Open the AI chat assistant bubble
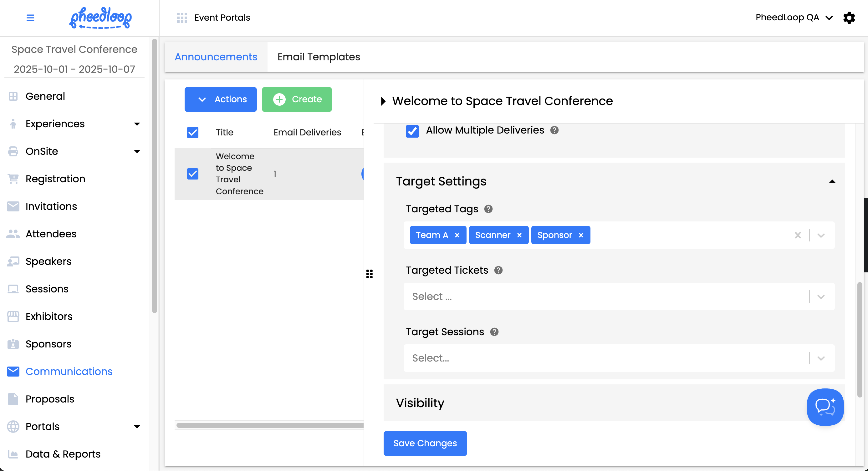The height and width of the screenshot is (471, 868). [x=825, y=407]
